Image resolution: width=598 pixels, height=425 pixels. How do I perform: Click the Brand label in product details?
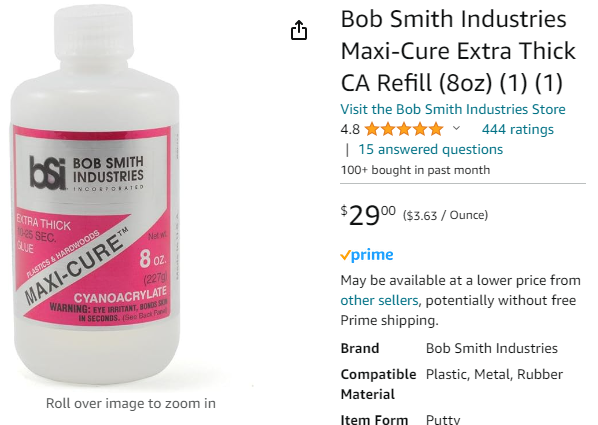(360, 349)
